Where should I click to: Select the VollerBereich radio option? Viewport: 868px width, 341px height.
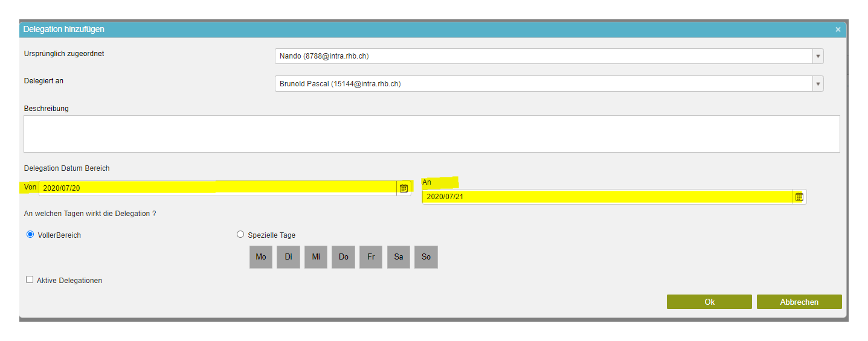(x=30, y=235)
